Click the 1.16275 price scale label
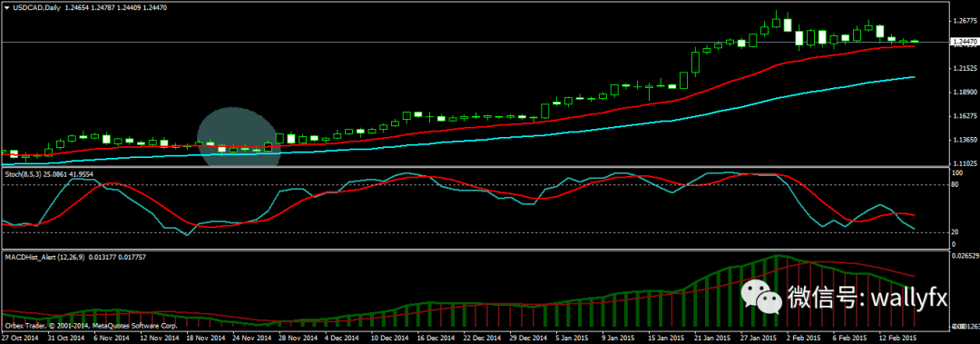Image resolution: width=980 pixels, height=344 pixels. point(965,115)
